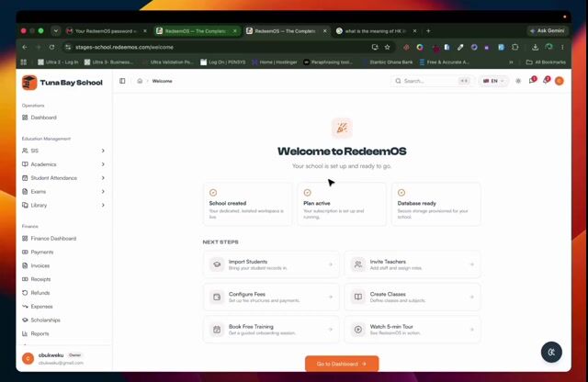Open the Stanbic Ghana Bank bookmark

(x=388, y=62)
